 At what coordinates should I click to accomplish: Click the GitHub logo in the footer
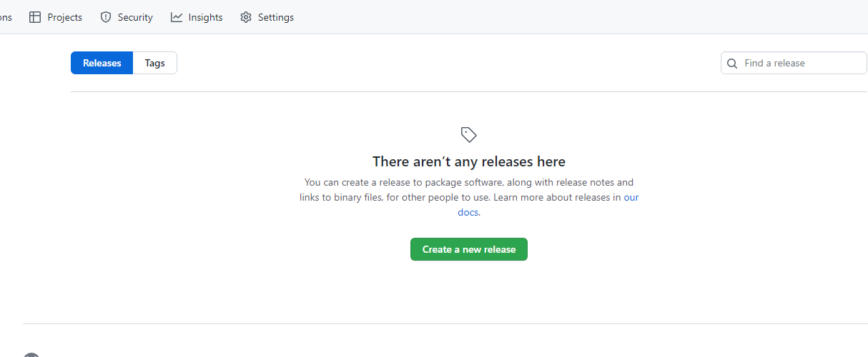[31, 354]
